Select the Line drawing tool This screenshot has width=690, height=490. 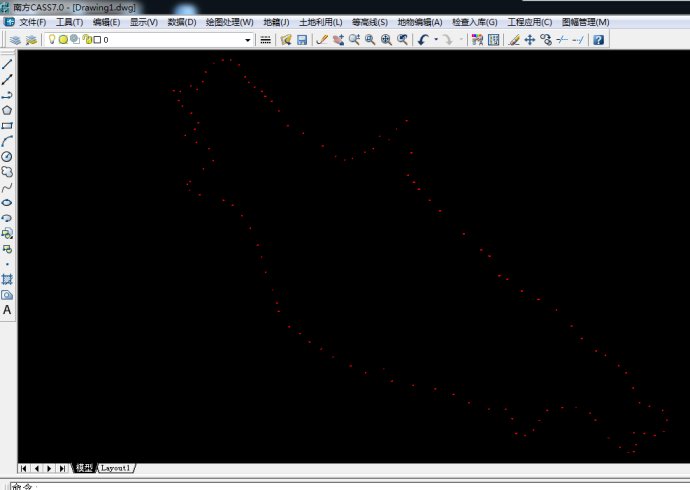pos(7,64)
